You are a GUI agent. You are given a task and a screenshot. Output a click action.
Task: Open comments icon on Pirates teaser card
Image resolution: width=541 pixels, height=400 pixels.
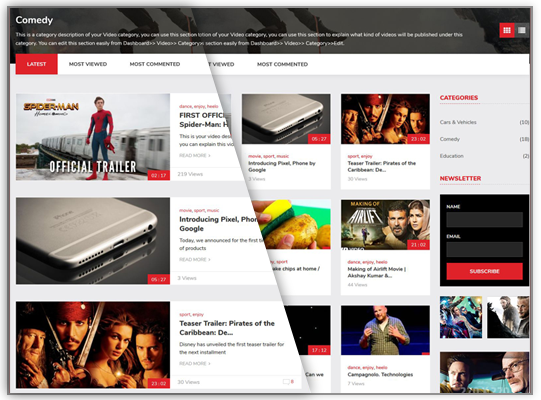(x=286, y=382)
